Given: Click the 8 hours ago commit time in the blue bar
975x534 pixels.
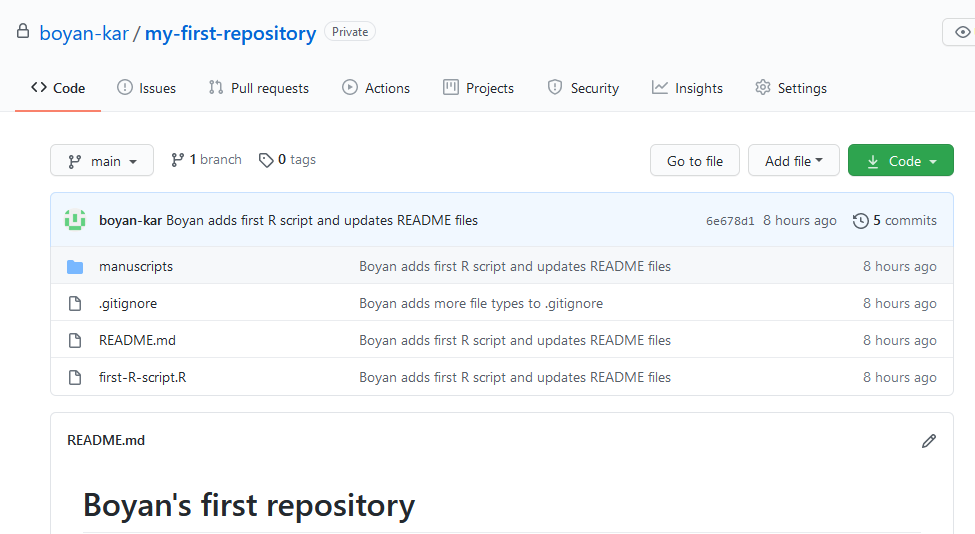Looking at the screenshot, I should pos(800,221).
